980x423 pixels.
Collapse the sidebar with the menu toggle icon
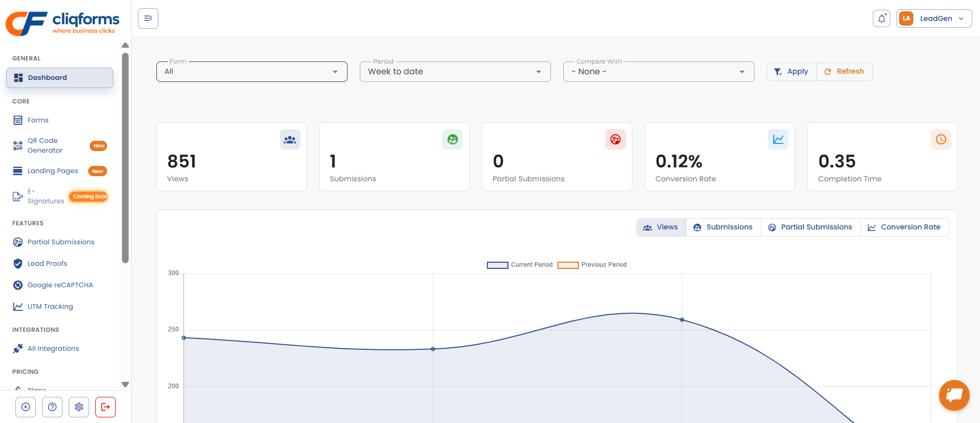pyautogui.click(x=148, y=18)
